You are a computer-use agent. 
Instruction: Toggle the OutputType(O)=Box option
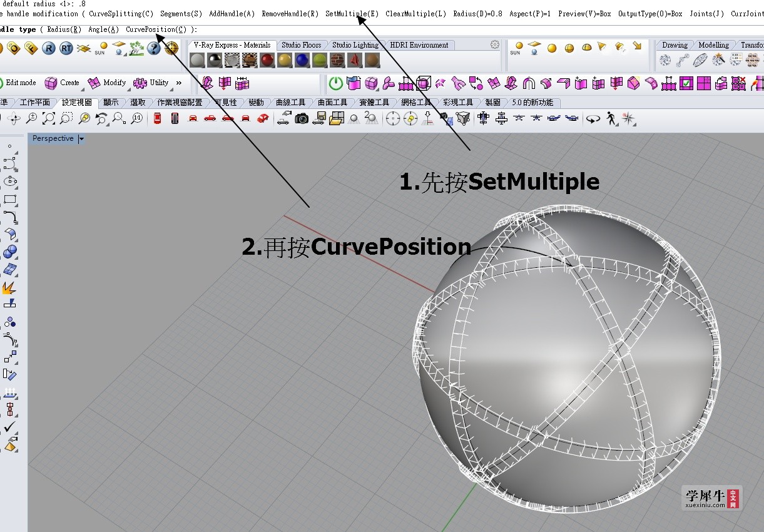pos(650,13)
